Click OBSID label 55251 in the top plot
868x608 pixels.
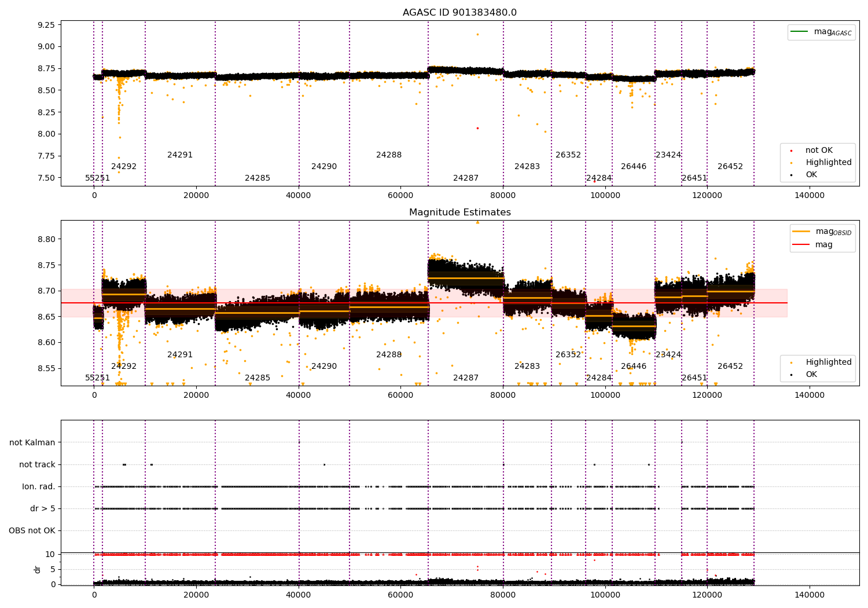[97, 178]
